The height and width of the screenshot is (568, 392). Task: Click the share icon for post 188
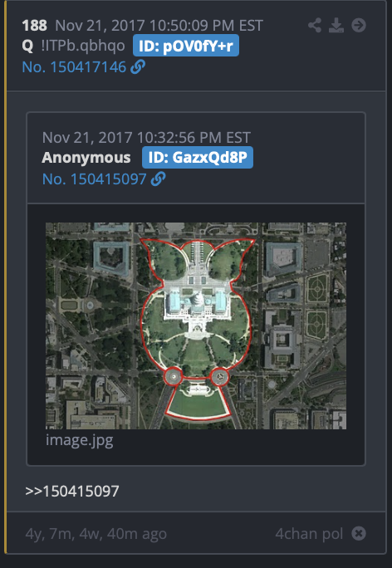pos(315,26)
